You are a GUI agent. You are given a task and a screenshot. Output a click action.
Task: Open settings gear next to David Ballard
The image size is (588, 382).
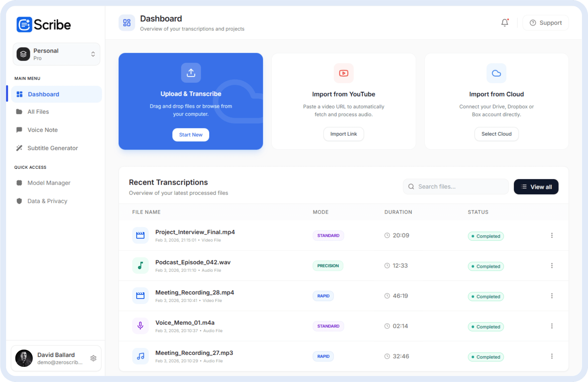tap(93, 358)
